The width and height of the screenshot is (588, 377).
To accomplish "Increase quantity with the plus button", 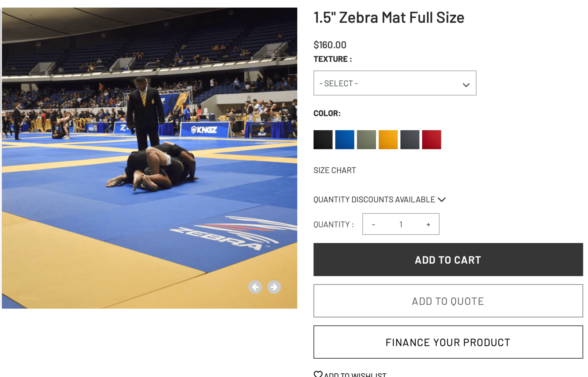I will pos(428,224).
